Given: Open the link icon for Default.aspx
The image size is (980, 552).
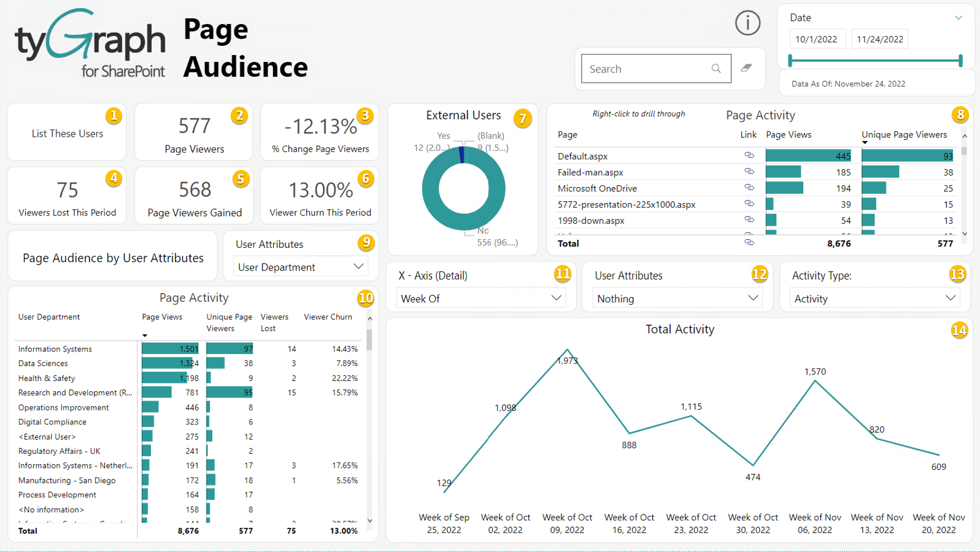Looking at the screenshot, I should pyautogui.click(x=749, y=156).
